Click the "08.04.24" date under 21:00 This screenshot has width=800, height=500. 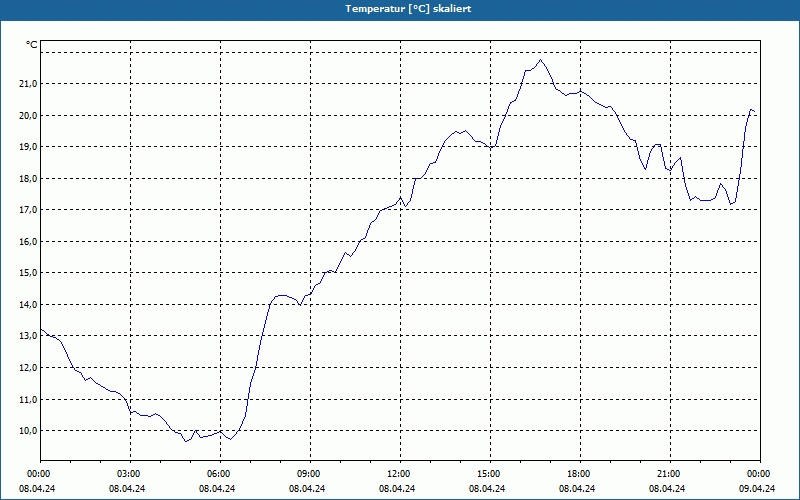tap(667, 488)
